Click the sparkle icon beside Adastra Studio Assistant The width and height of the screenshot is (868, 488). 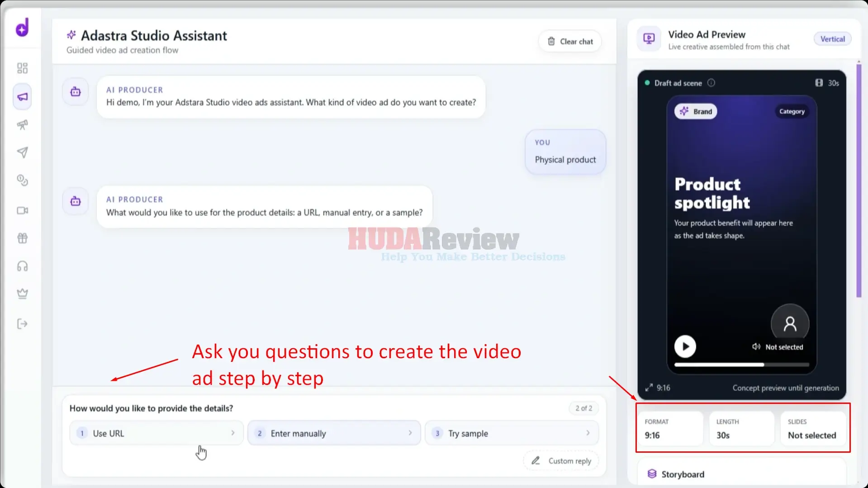point(71,35)
